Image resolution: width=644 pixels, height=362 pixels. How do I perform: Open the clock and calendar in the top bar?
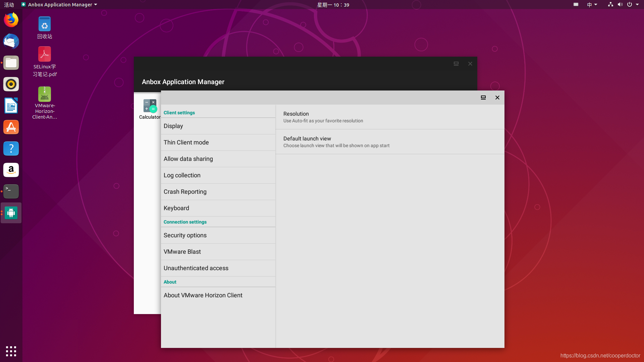(333, 5)
